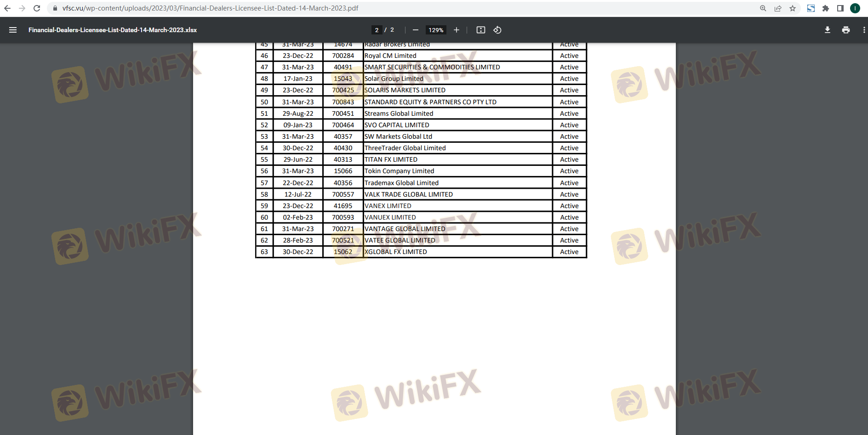Screen dimensions: 868x435
Task: Click license number 700284
Action: pyautogui.click(x=343, y=56)
